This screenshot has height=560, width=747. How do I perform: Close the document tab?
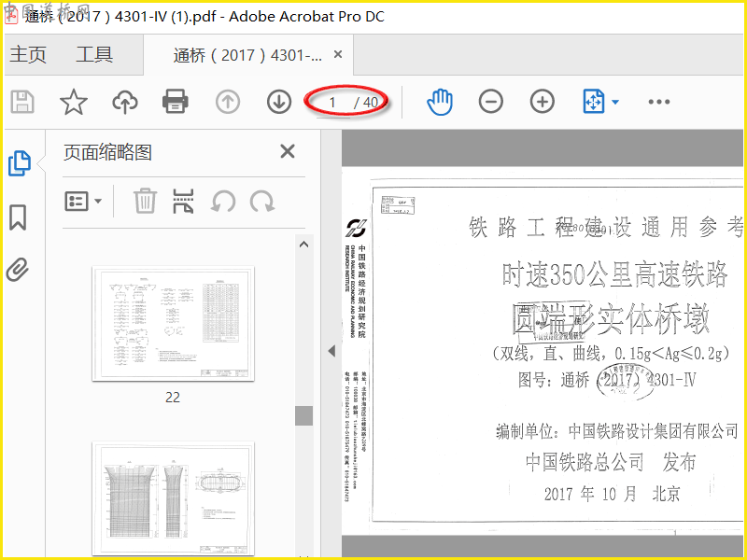338,54
